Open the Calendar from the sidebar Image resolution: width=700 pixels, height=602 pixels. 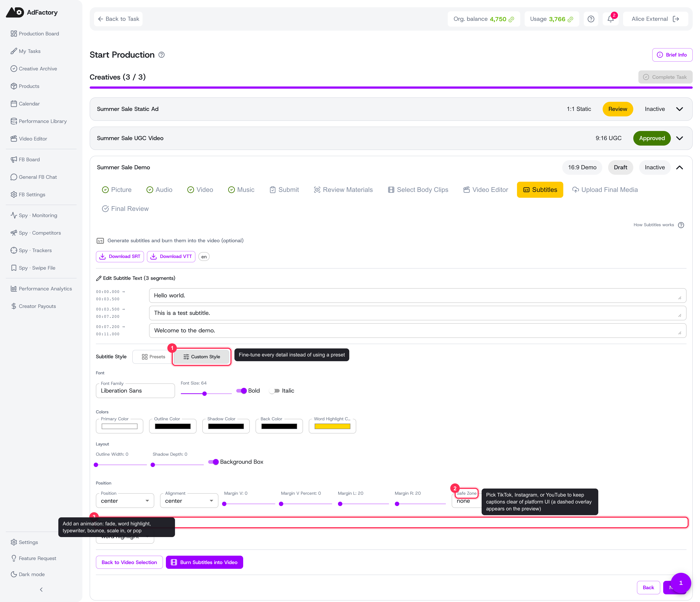(25, 104)
